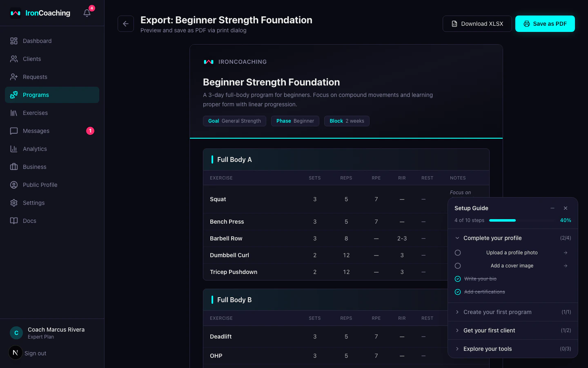Image resolution: width=588 pixels, height=368 pixels.
Task: Go back with the arrow button
Action: (126, 24)
